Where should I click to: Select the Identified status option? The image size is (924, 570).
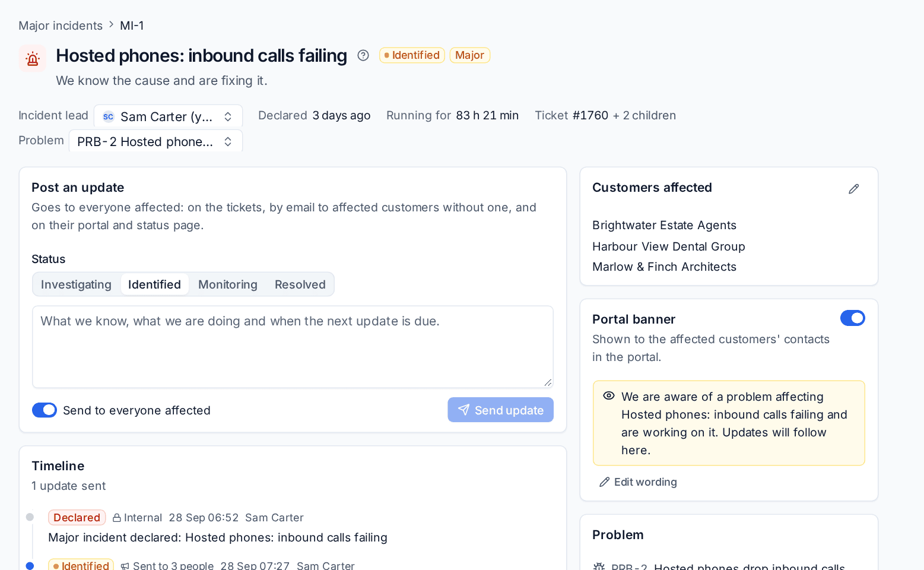click(x=154, y=284)
